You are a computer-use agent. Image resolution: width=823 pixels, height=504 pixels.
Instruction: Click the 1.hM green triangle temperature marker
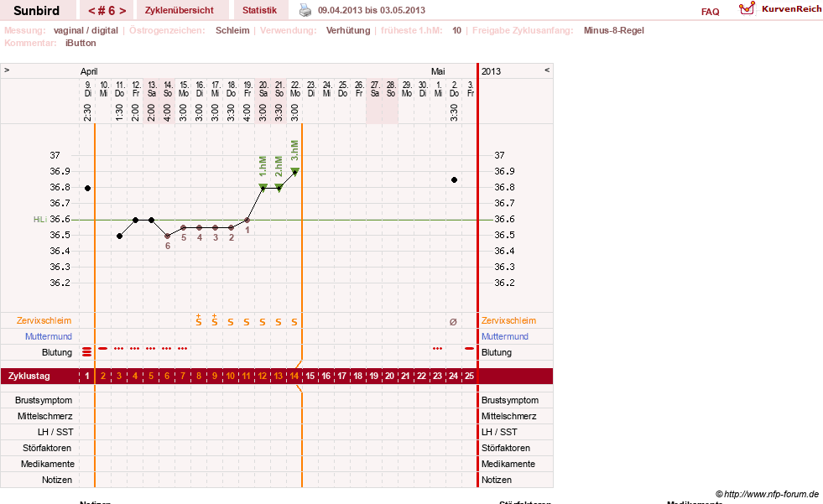[x=263, y=187]
